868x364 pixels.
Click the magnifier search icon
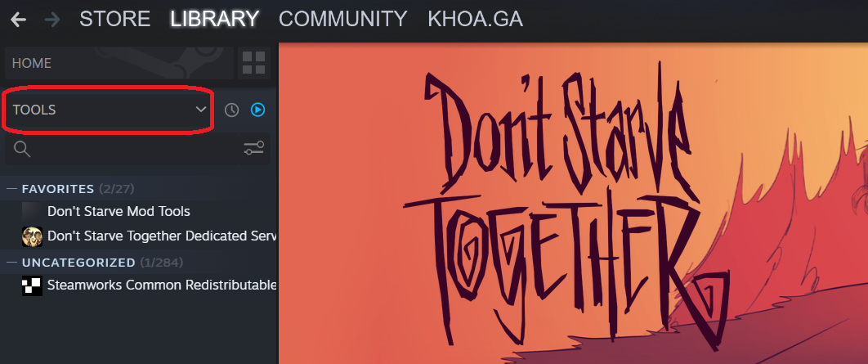(21, 149)
